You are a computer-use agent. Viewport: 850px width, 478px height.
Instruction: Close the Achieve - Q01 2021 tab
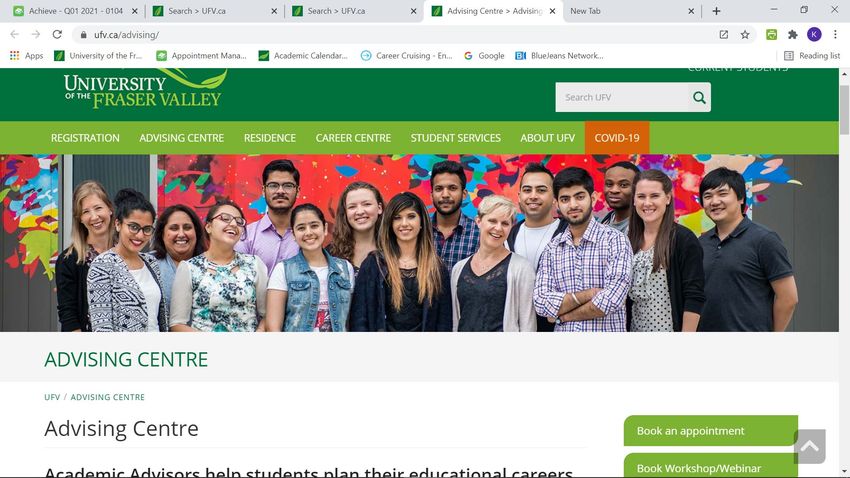click(134, 11)
